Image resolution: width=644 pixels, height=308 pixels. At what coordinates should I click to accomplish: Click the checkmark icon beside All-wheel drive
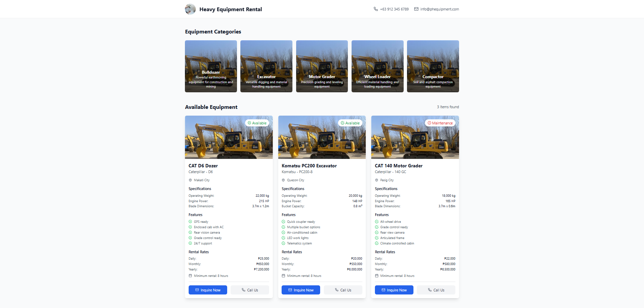(377, 222)
